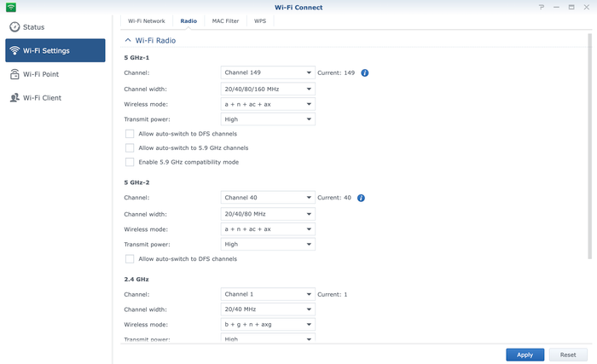Switch to the MAC Filter tab

point(225,20)
